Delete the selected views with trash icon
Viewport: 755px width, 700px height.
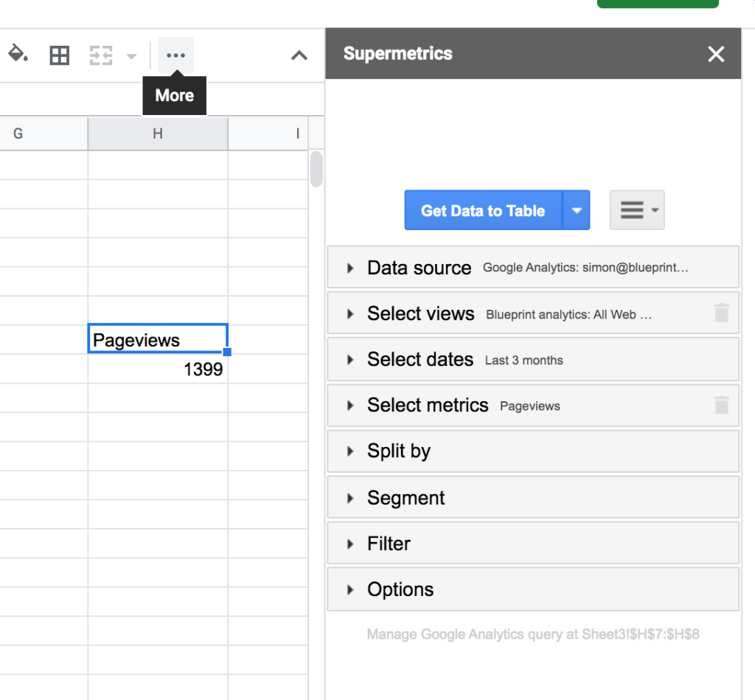click(722, 313)
